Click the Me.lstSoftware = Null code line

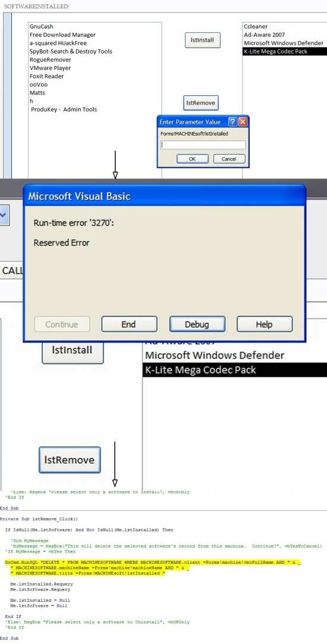click(x=39, y=606)
